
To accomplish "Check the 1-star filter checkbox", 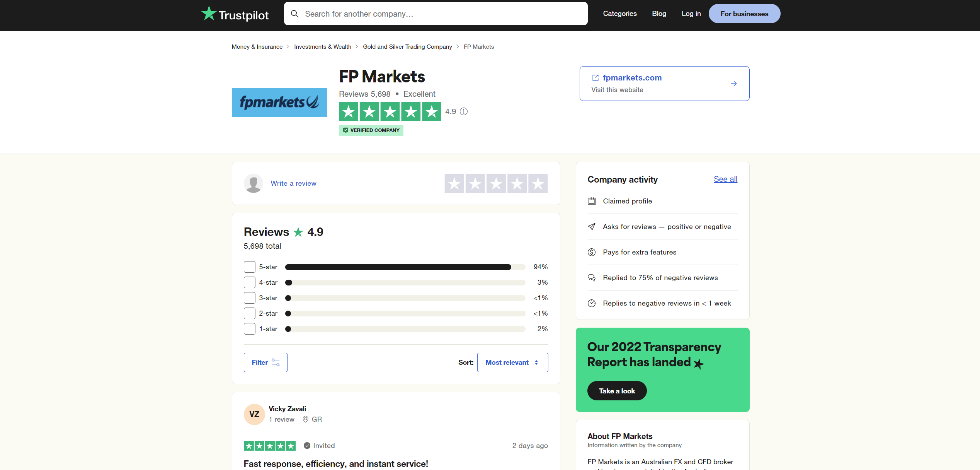I will [x=249, y=328].
